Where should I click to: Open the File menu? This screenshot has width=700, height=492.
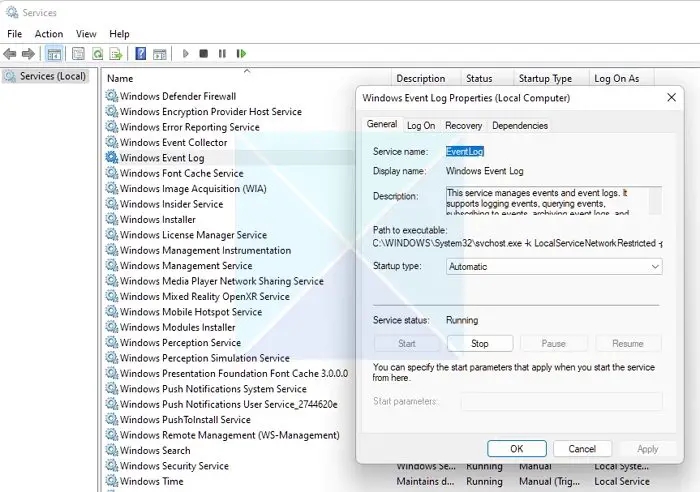pos(14,34)
